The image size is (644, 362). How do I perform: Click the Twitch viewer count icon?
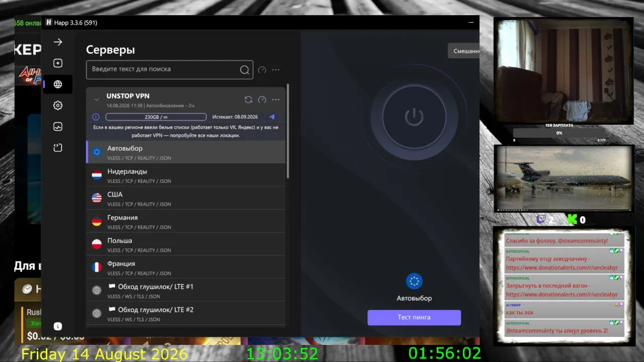[541, 219]
